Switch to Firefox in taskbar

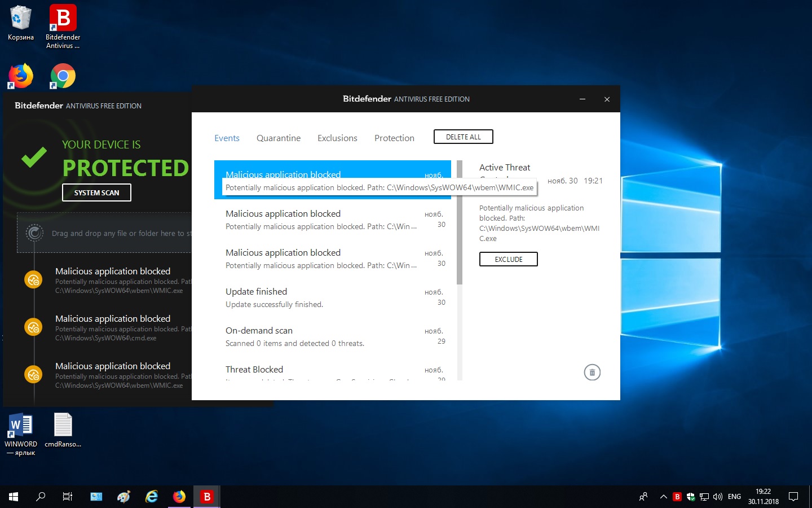179,497
